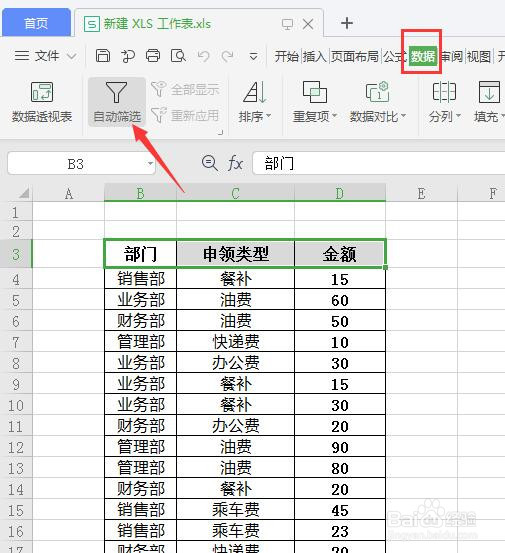Open the Name Box dropdown arrow
Image resolution: width=505 pixels, height=553 pixels.
[150, 163]
